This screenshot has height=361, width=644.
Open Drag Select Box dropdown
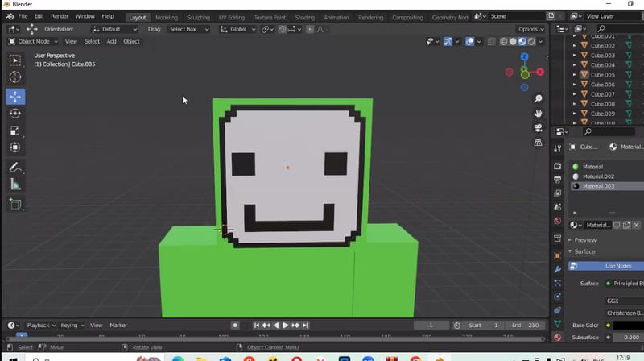coord(189,29)
